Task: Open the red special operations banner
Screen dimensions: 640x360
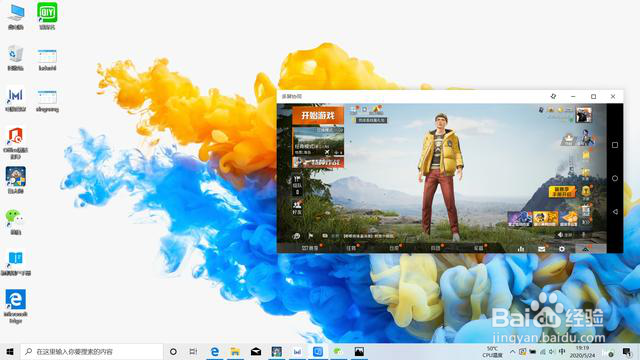Action: click(x=318, y=162)
